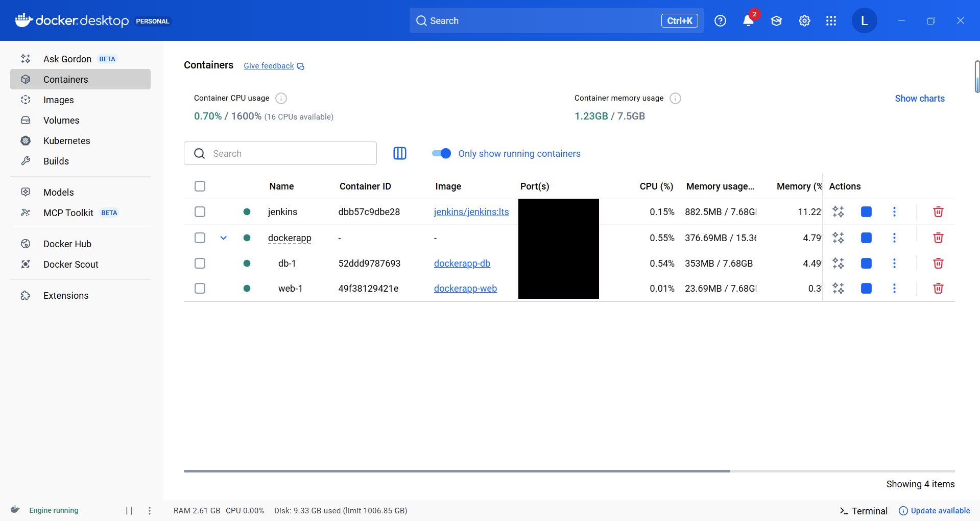Open more actions menu for dockerapp row
This screenshot has height=521, width=980.
click(894, 238)
